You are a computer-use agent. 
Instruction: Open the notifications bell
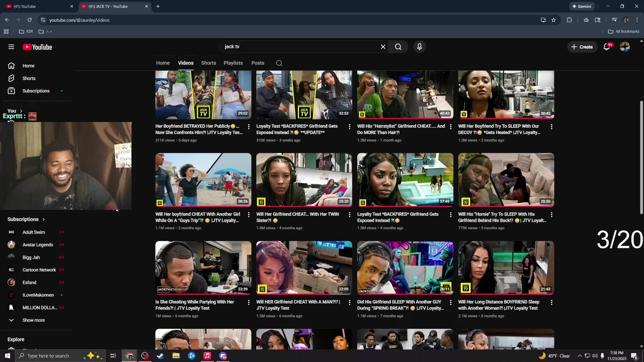(607, 47)
